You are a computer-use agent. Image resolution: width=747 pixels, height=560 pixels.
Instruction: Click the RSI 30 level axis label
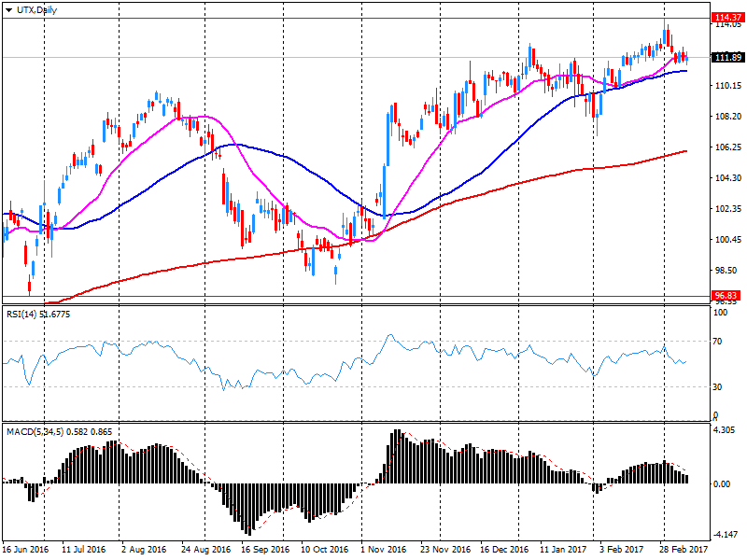click(718, 386)
